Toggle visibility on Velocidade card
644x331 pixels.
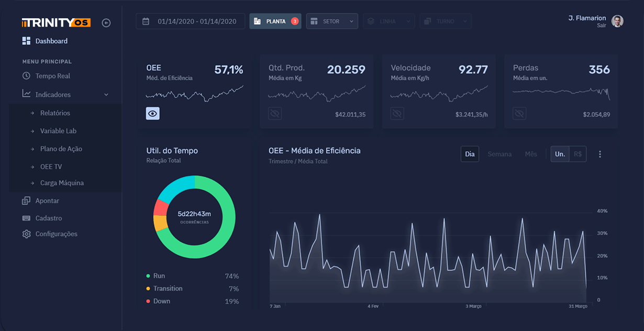click(x=397, y=113)
